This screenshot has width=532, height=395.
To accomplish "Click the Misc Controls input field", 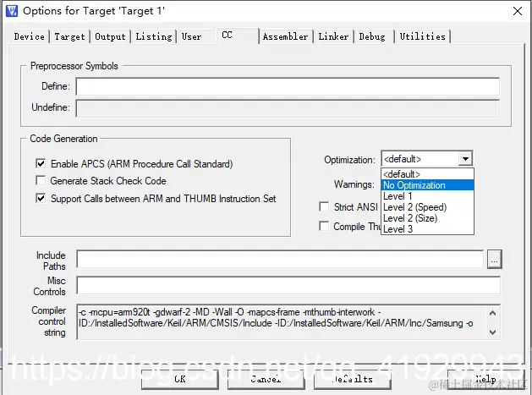I will coord(288,285).
